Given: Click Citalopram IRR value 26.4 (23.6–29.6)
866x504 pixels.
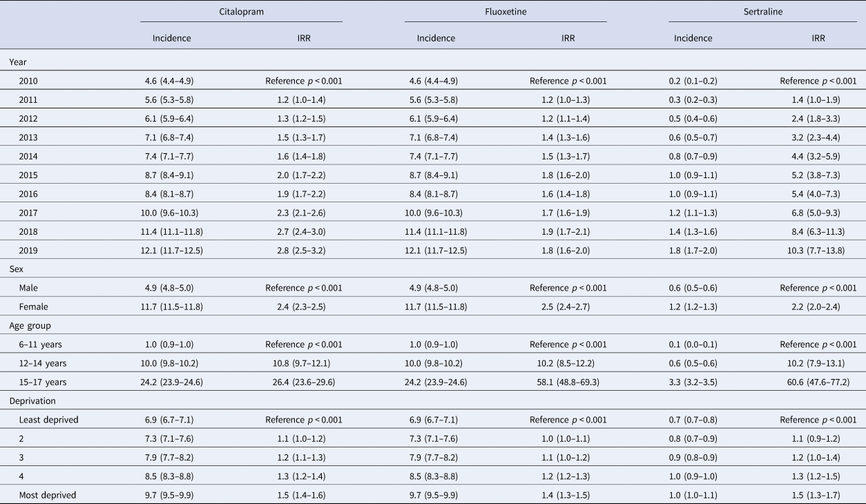Looking at the screenshot, I should pyautogui.click(x=304, y=382).
